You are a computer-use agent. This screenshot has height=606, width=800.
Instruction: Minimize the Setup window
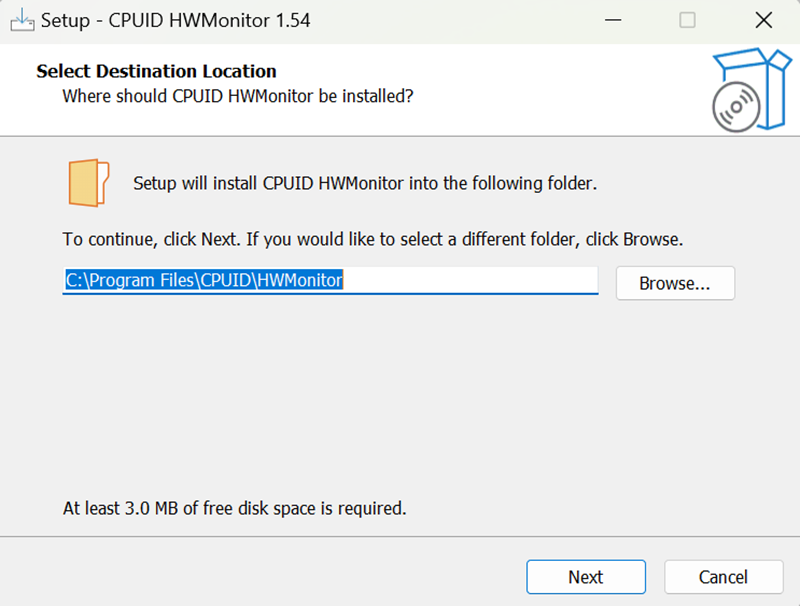point(611,20)
